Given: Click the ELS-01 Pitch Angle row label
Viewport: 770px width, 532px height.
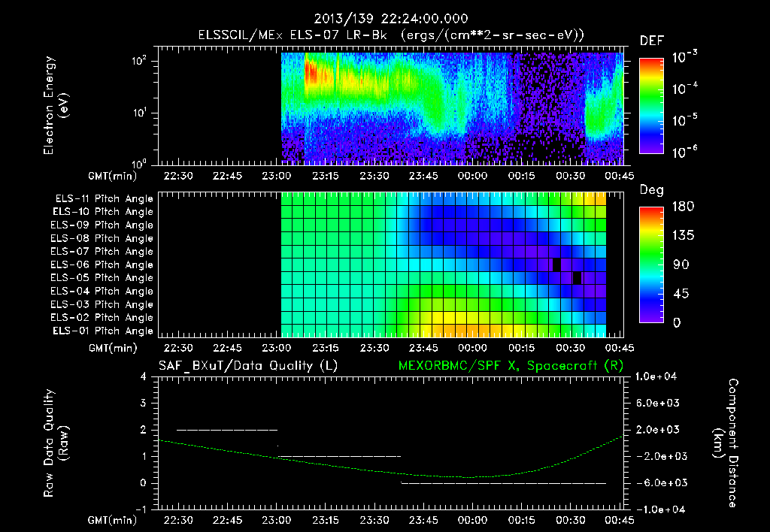Looking at the screenshot, I should pyautogui.click(x=103, y=331).
